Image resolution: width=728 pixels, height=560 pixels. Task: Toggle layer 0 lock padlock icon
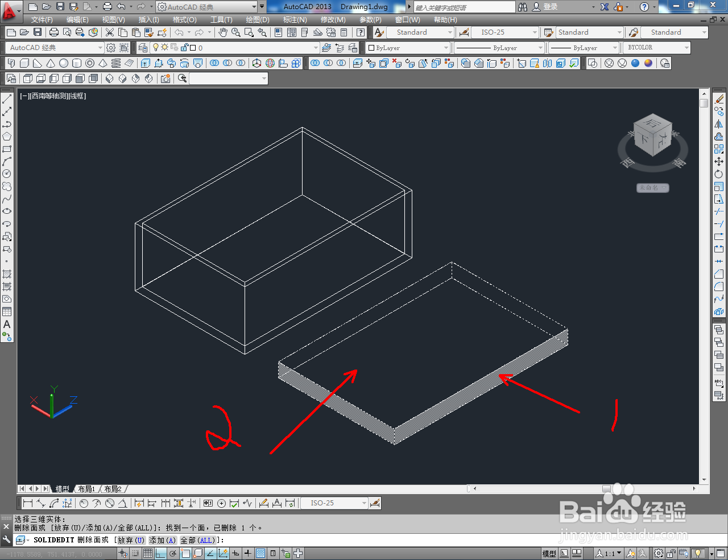coord(184,48)
